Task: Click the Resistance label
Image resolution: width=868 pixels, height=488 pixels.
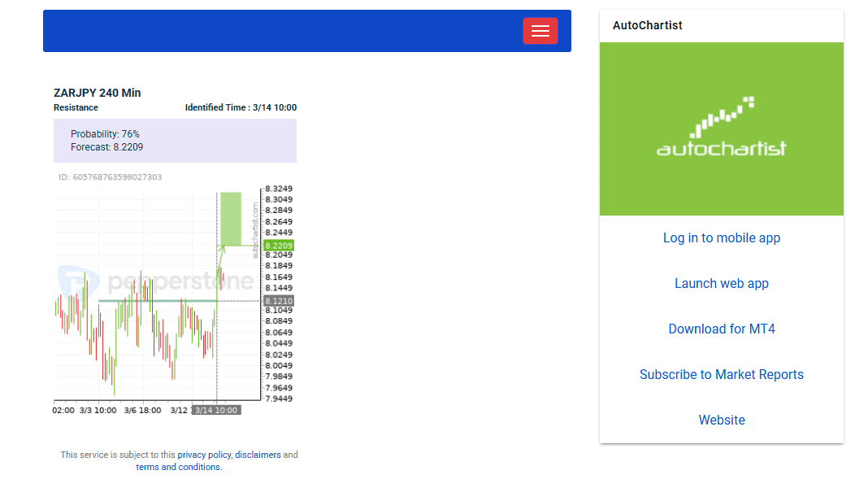Action: coord(76,107)
